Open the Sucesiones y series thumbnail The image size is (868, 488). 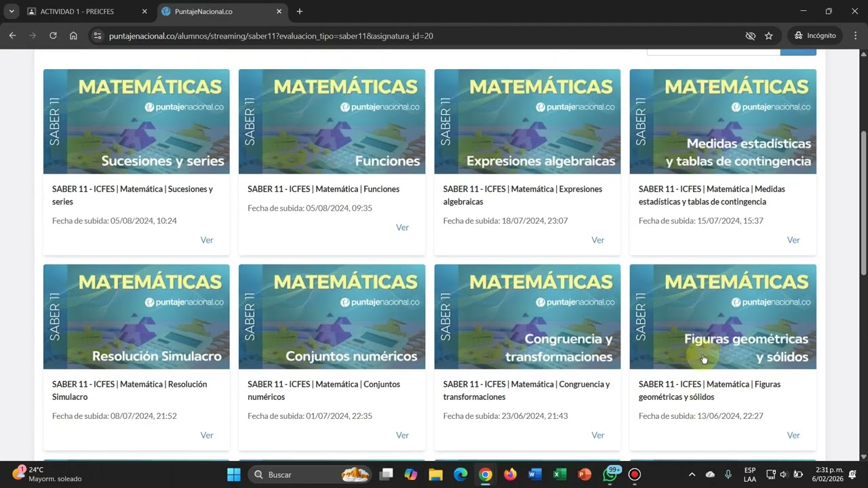(x=136, y=121)
